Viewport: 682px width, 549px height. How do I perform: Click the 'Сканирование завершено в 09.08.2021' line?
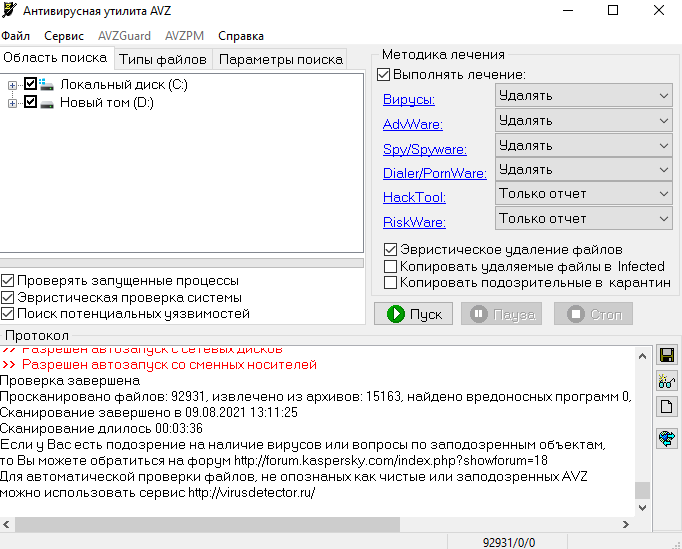(x=149, y=412)
